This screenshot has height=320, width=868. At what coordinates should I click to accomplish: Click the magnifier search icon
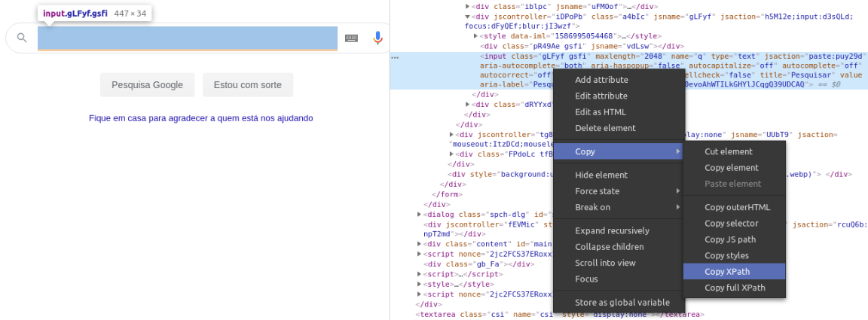22,38
